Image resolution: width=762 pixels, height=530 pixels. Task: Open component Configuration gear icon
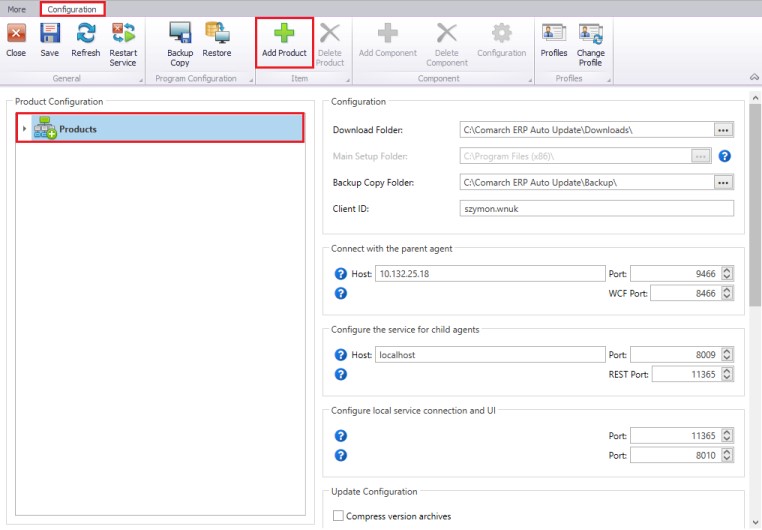501,34
